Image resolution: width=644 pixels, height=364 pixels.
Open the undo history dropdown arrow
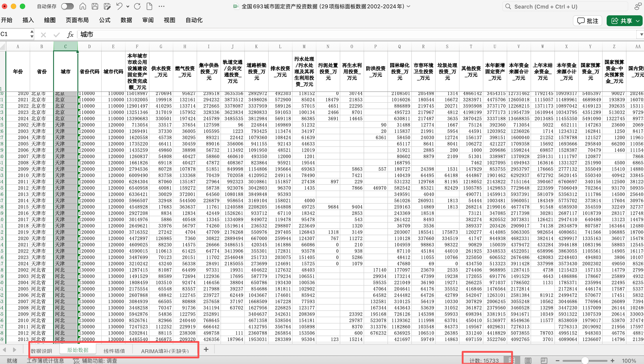click(128, 7)
